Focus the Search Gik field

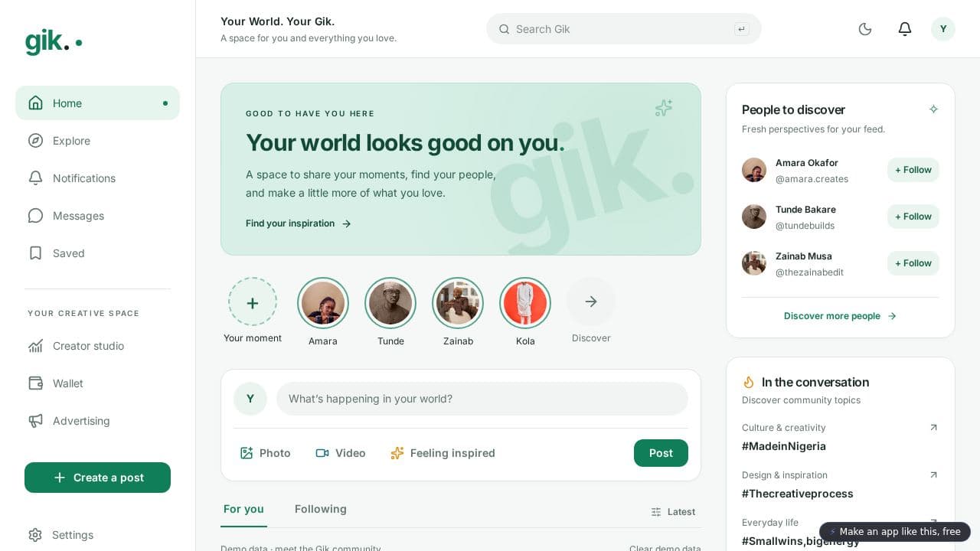(624, 29)
